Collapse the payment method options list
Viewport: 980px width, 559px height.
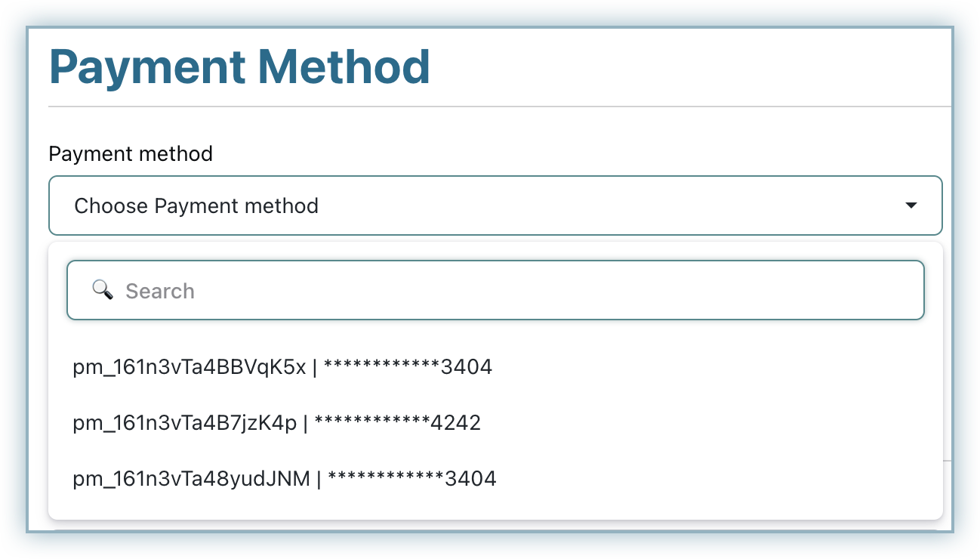(911, 205)
